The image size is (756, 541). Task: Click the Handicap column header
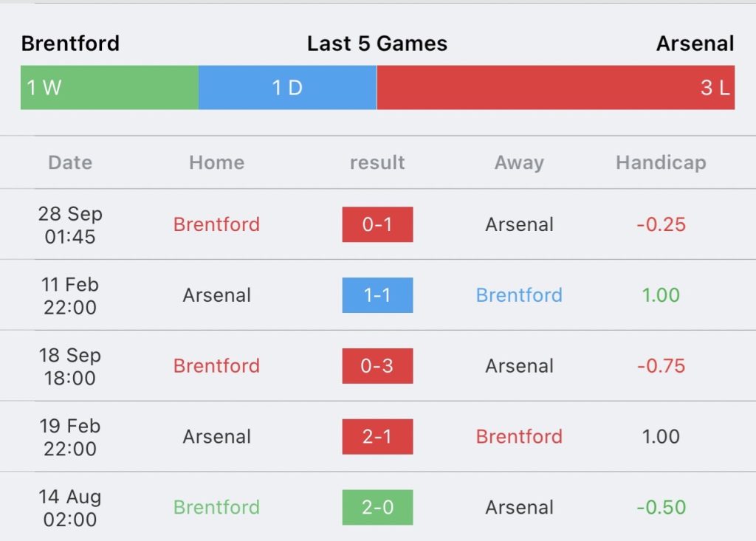pyautogui.click(x=661, y=163)
